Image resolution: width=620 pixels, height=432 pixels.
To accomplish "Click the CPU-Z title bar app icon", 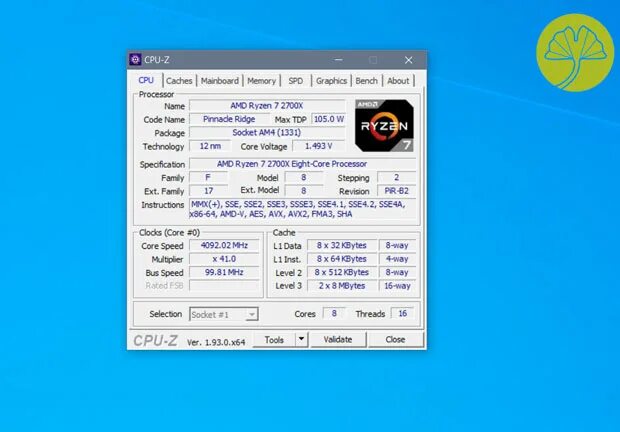I will pos(135,60).
